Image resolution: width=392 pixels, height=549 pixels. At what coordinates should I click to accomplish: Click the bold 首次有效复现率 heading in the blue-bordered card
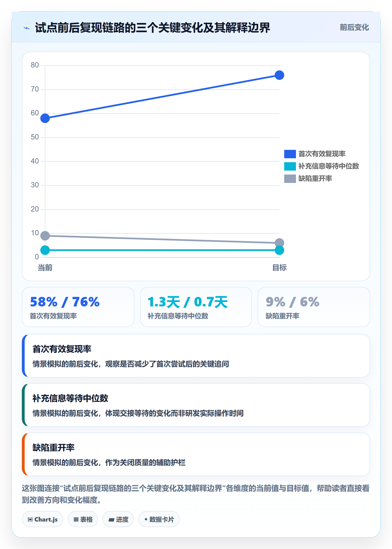click(62, 349)
